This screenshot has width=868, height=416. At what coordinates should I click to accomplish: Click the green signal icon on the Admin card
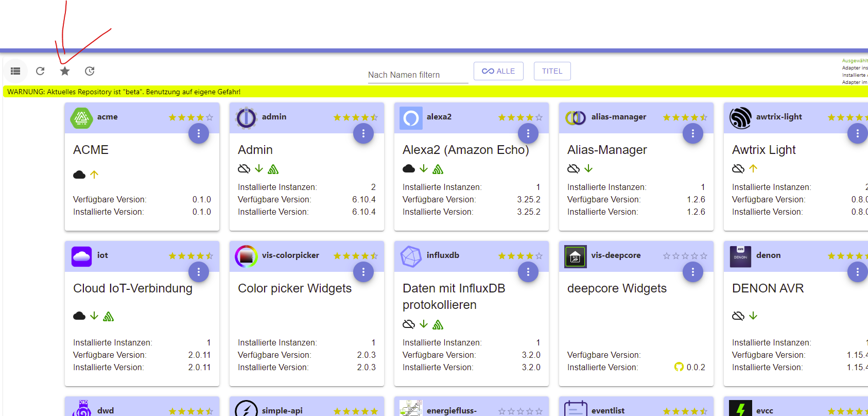[x=273, y=169]
